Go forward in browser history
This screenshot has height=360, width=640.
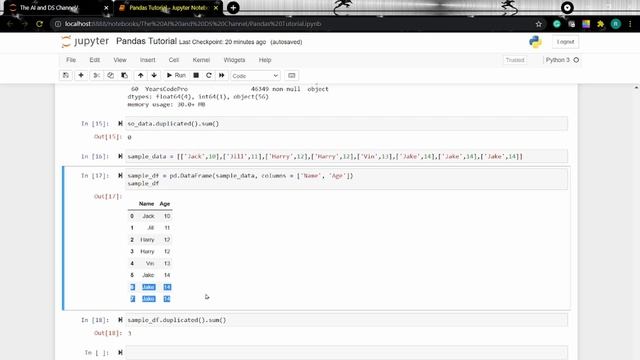coord(24,24)
